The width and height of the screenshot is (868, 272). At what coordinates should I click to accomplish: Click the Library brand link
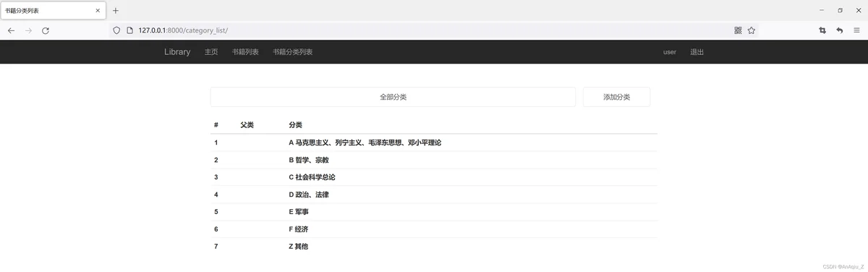click(x=177, y=52)
